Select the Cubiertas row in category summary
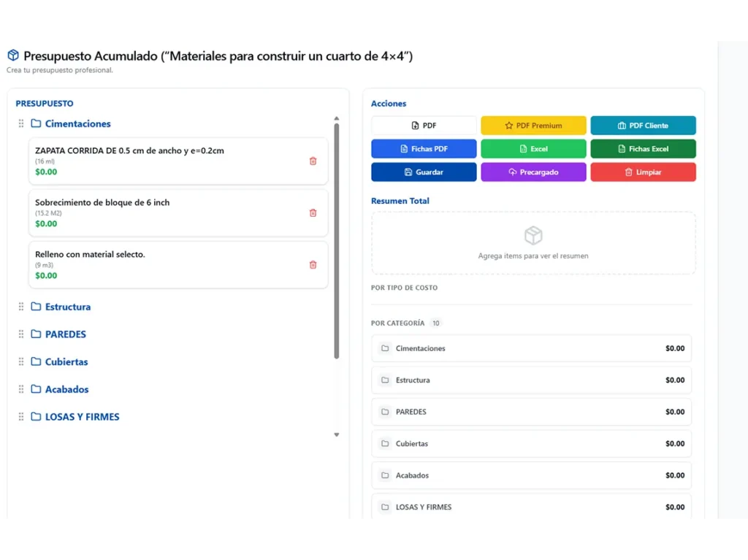The width and height of the screenshot is (748, 560). pos(531,444)
